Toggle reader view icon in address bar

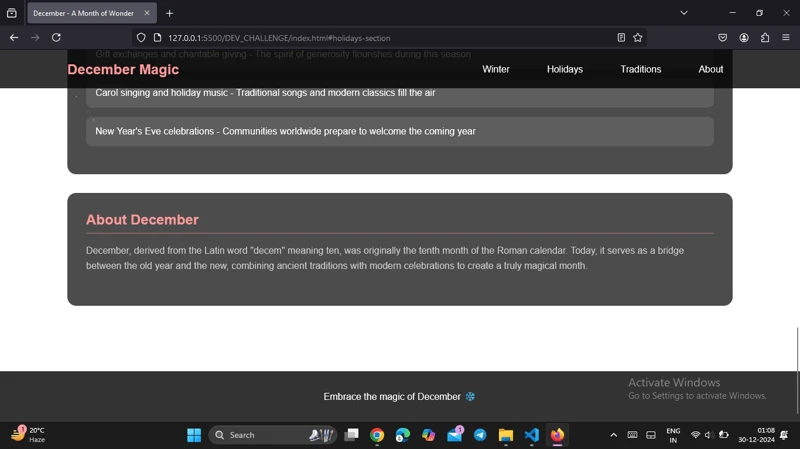[621, 38]
